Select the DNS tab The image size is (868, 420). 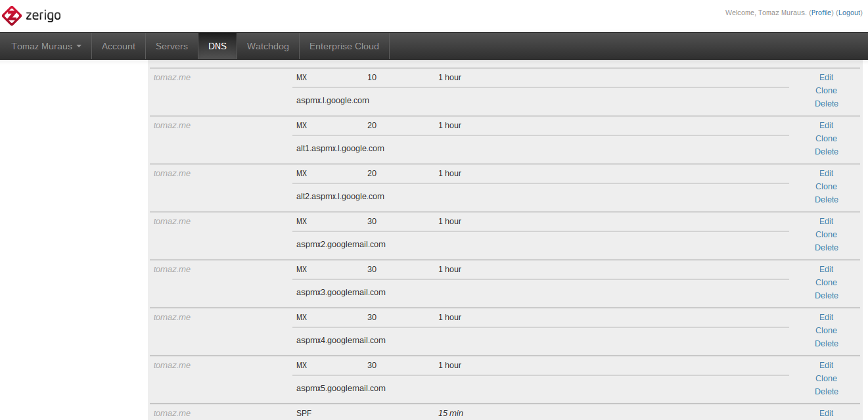[x=217, y=46]
